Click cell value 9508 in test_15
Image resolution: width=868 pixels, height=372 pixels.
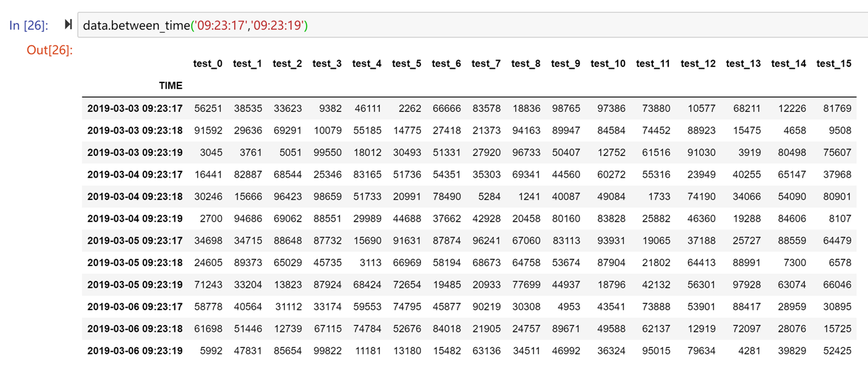(x=840, y=131)
